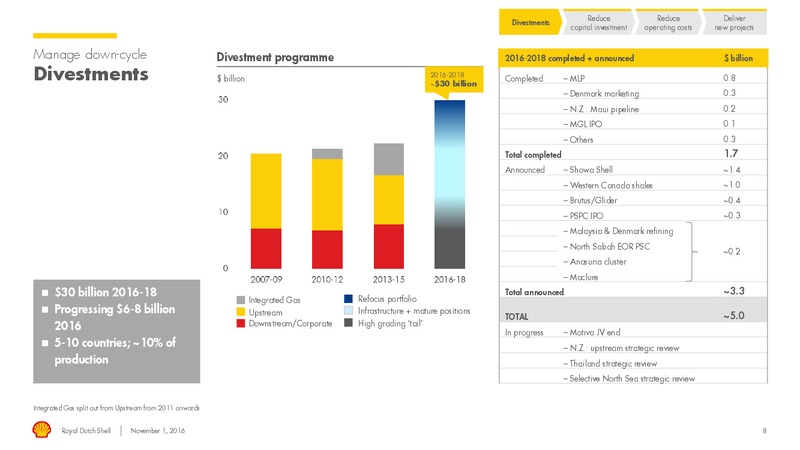
Task: Click the Total completed row label
Action: (x=533, y=154)
